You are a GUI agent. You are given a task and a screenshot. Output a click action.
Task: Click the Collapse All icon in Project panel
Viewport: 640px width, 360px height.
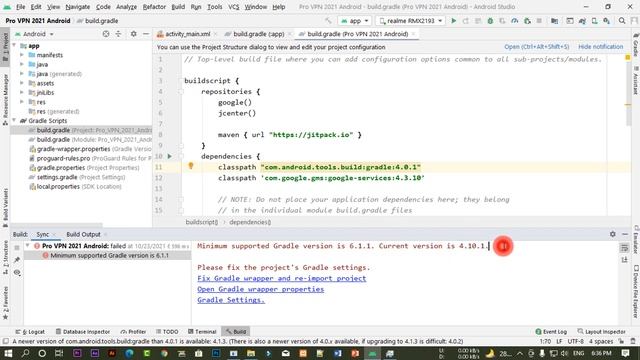118,34
